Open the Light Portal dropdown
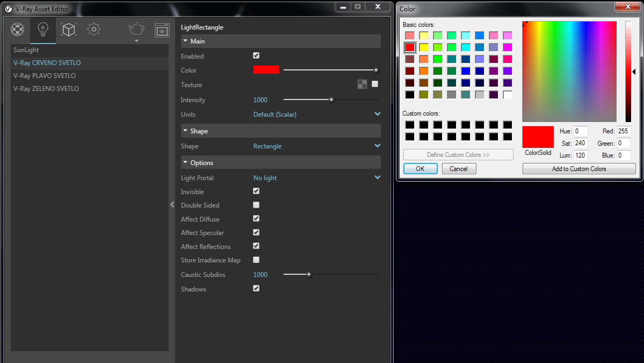Viewport: 644px width, 363px height. (x=317, y=177)
